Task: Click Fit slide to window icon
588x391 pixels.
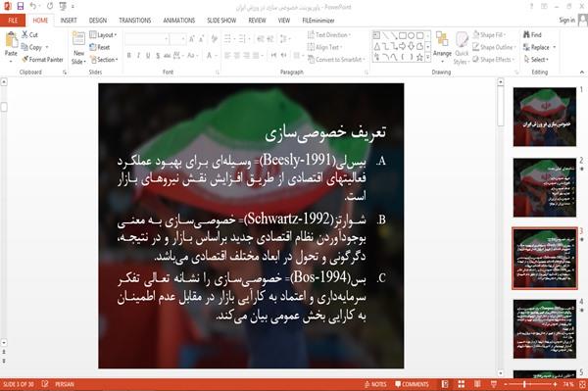Action: coord(582,384)
